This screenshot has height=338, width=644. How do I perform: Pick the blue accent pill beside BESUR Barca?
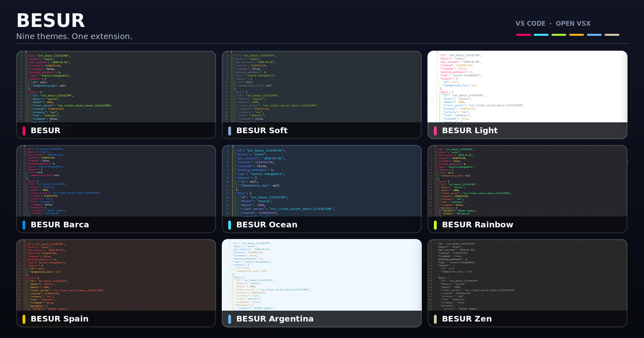click(x=24, y=225)
